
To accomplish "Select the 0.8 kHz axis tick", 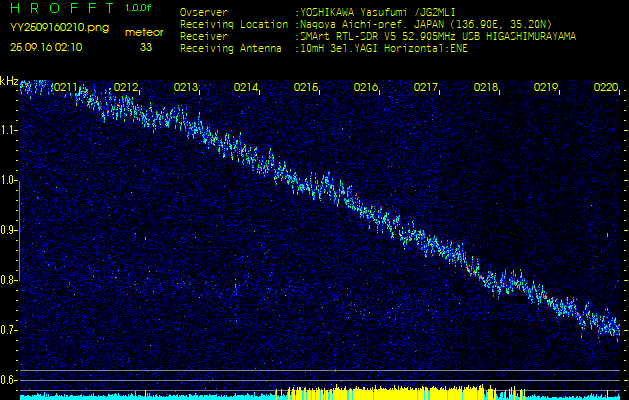I will [9, 280].
